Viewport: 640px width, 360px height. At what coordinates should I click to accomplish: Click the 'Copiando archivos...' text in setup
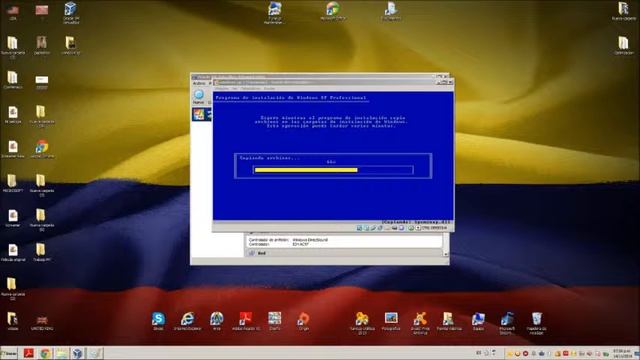point(269,158)
